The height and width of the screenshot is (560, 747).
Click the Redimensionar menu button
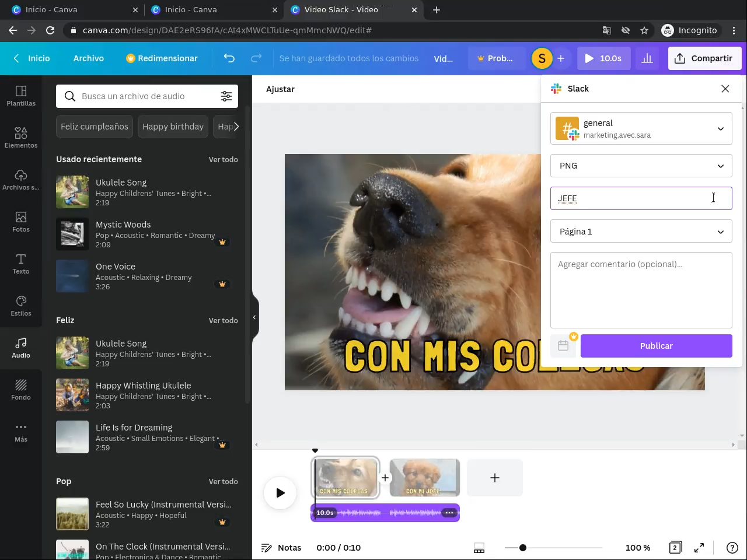point(162,58)
